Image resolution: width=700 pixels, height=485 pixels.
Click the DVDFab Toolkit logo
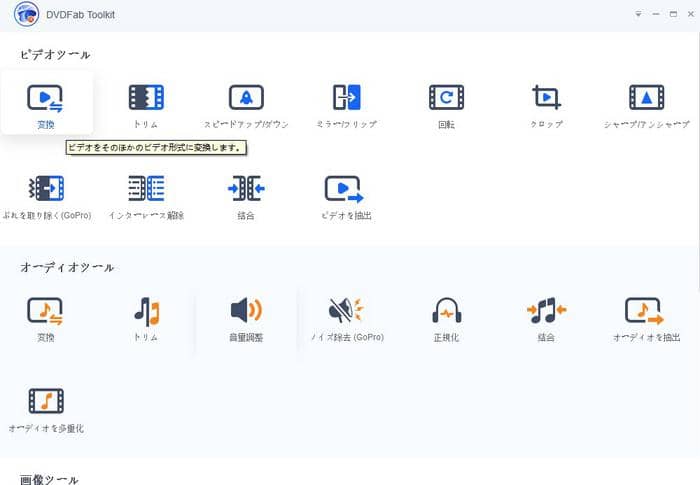pyautogui.click(x=26, y=14)
